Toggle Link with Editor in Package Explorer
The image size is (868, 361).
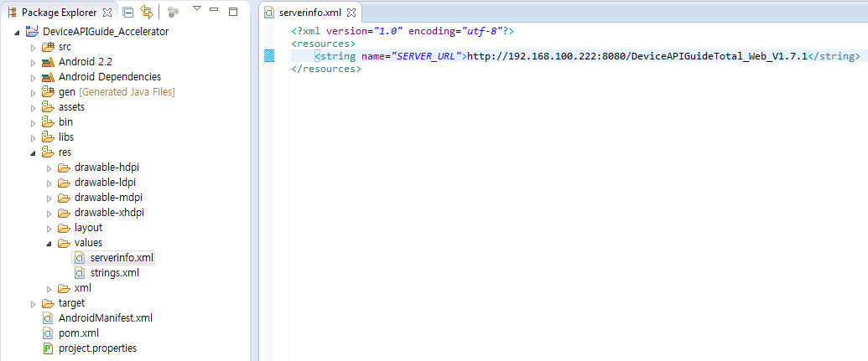(x=147, y=13)
